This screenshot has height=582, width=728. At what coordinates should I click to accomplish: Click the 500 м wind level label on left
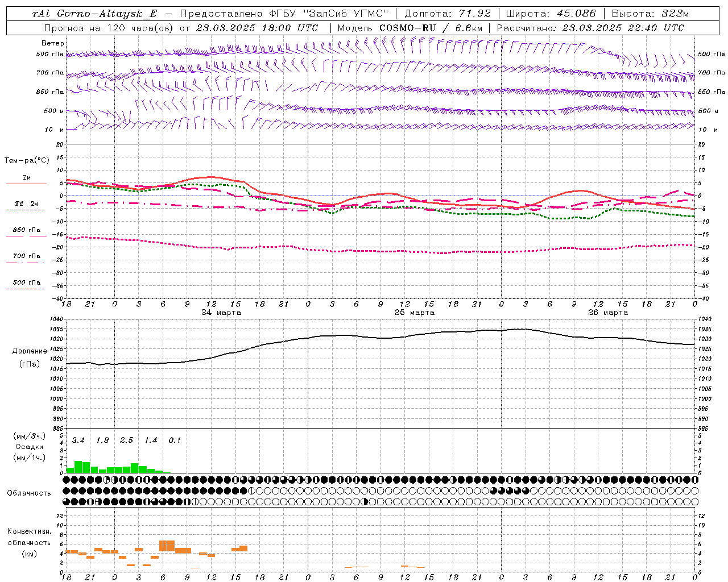pos(55,111)
